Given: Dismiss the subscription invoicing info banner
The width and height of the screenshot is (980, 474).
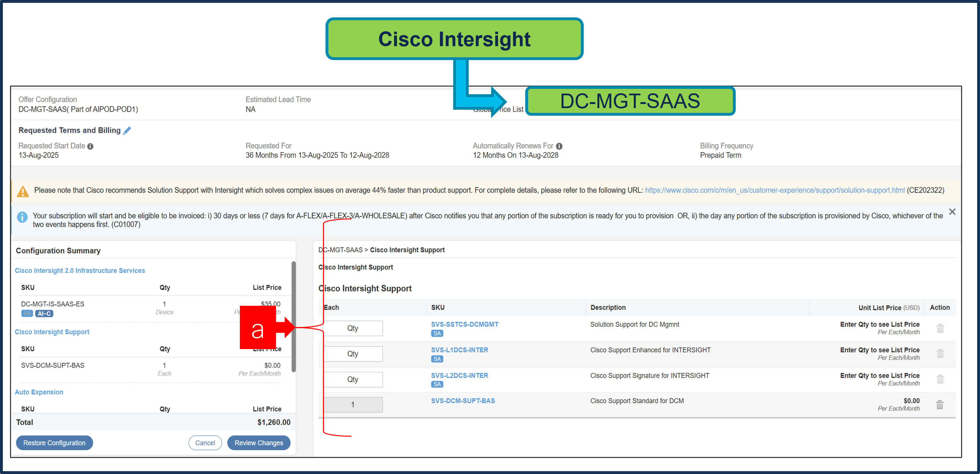Looking at the screenshot, I should (952, 212).
